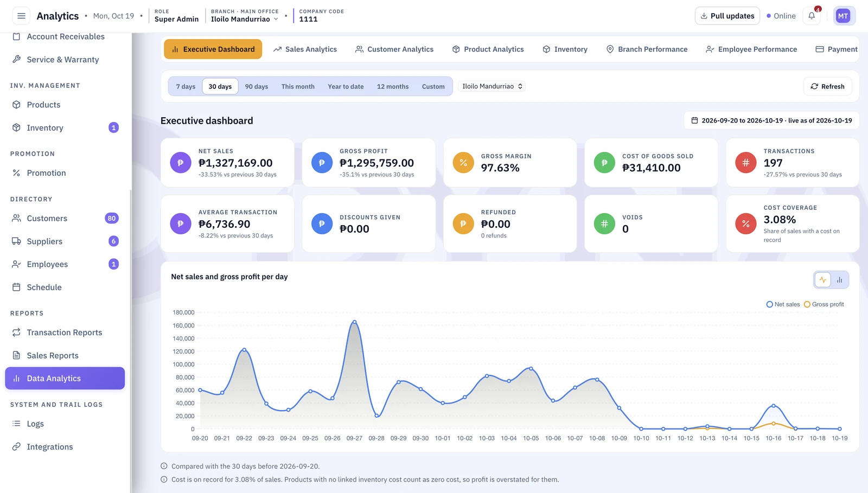Expand the header branch selector chevron
868x493 pixels.
276,19
